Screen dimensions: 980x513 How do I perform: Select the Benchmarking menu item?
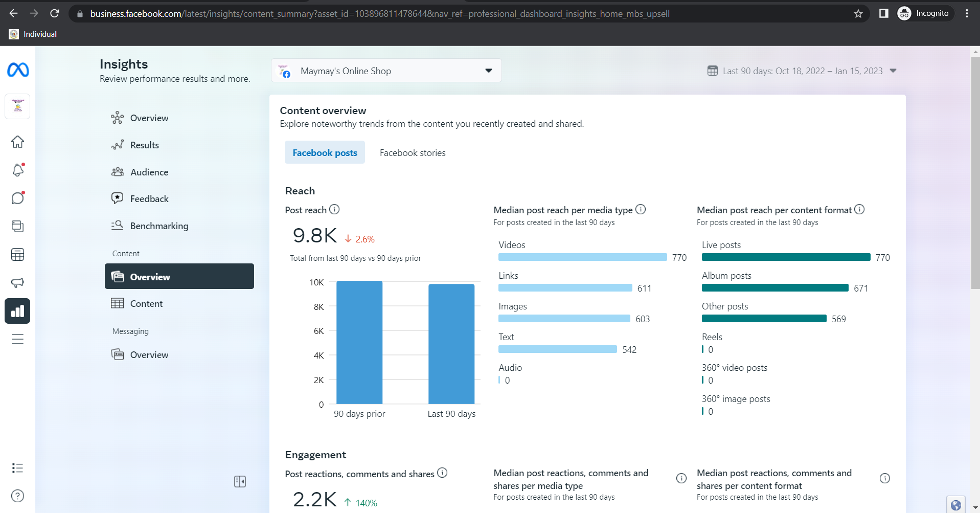pos(159,226)
